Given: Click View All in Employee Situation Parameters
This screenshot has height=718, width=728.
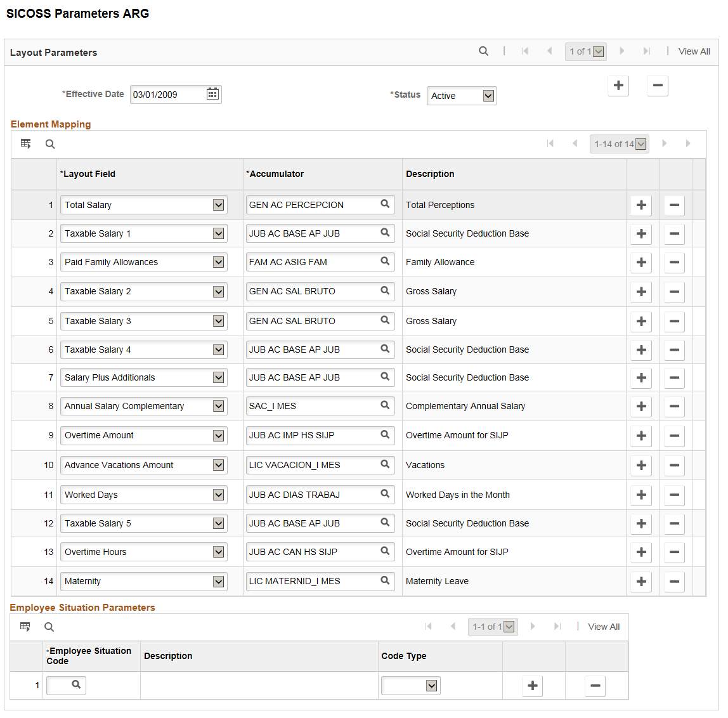Looking at the screenshot, I should tap(604, 627).
